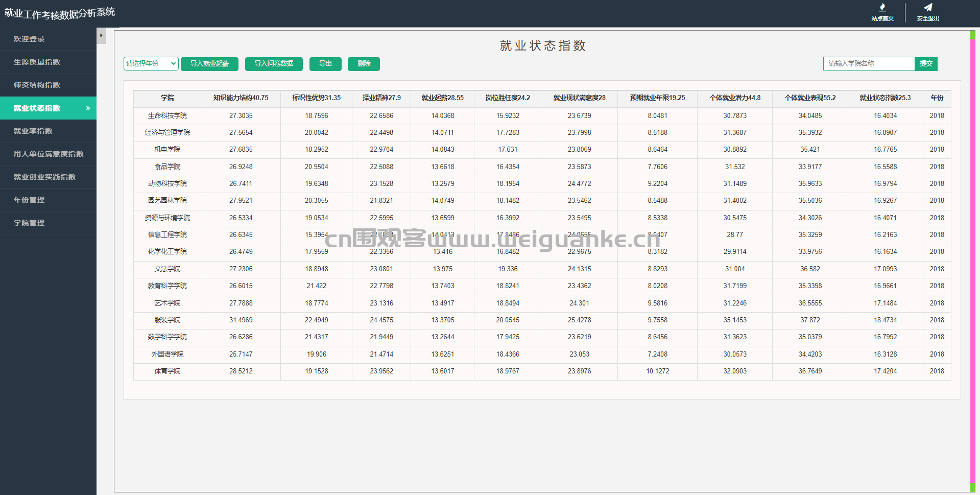Click the 择业精神27.9 column header
980x495 pixels.
[381, 98]
